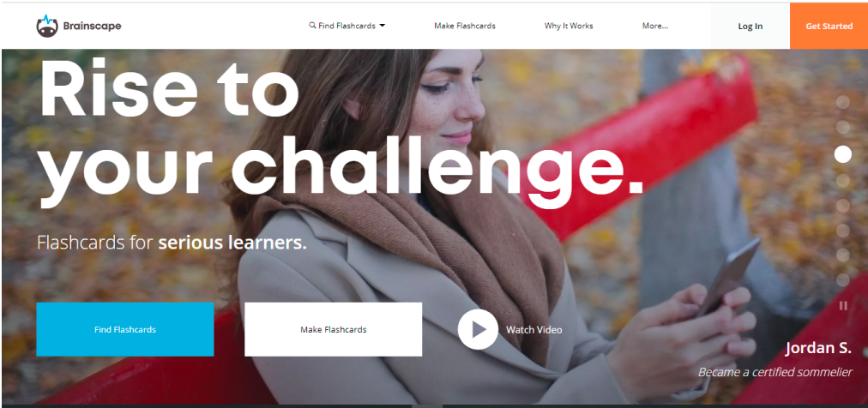Screen dimensions: 868x408
Task: Jump to the fifth slide dot
Action: click(x=842, y=206)
